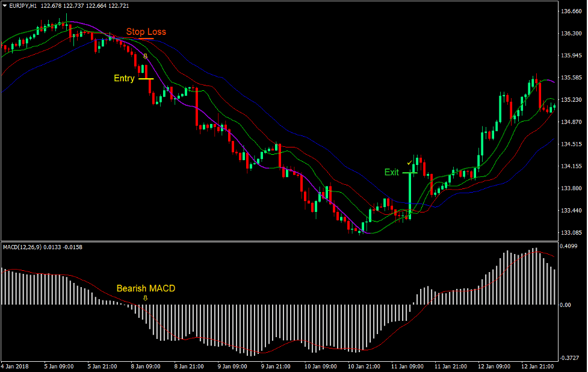Click the Entry annotation label
Viewport: 588px width, 372px height.
click(123, 78)
